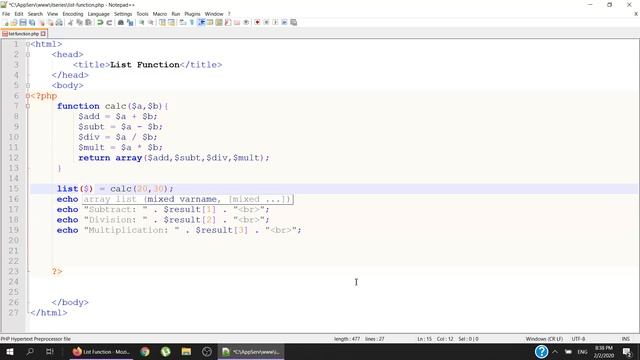Click the blue help icon in system tray
The image size is (640, 360).
tap(541, 351)
